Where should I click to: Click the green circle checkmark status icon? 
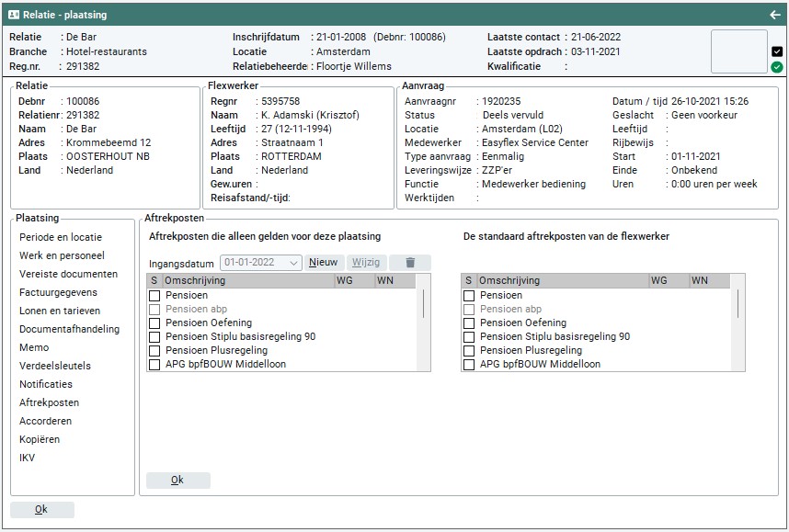(777, 67)
